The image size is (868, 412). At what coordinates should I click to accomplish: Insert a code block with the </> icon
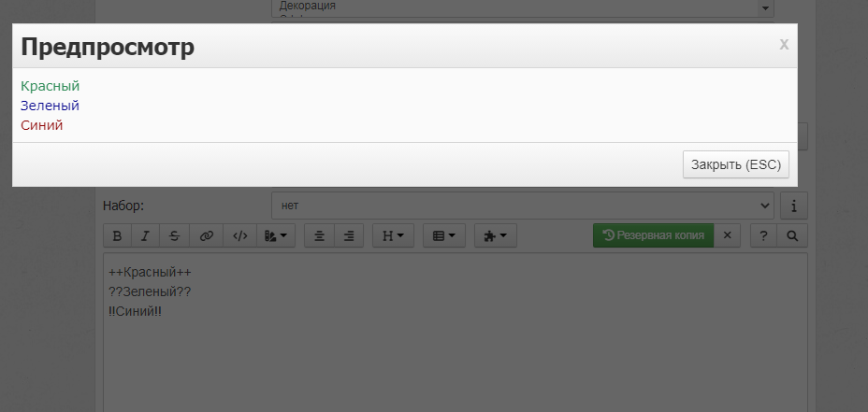tap(239, 235)
